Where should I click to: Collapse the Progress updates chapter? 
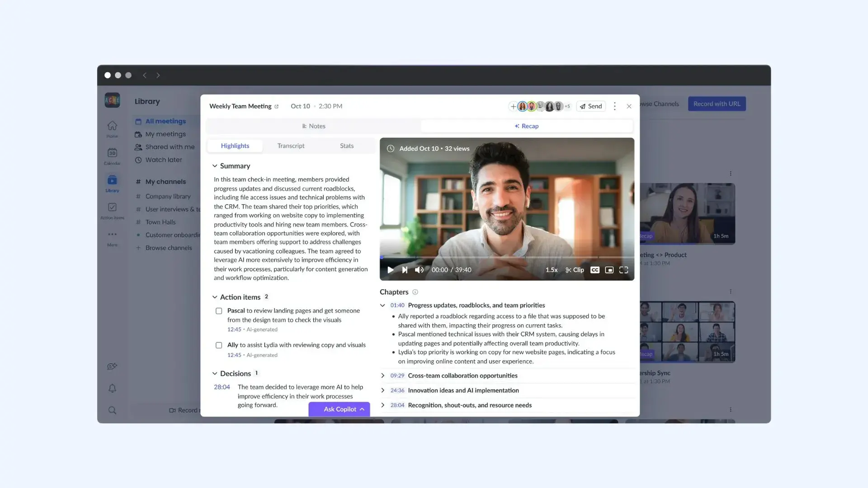pyautogui.click(x=382, y=305)
